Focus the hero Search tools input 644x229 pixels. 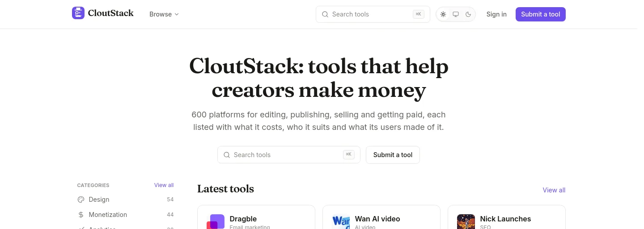(x=289, y=155)
